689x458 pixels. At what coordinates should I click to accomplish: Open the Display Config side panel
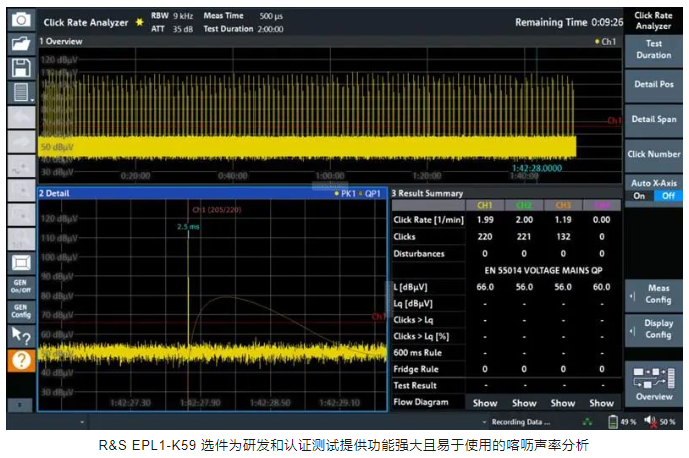tap(654, 329)
